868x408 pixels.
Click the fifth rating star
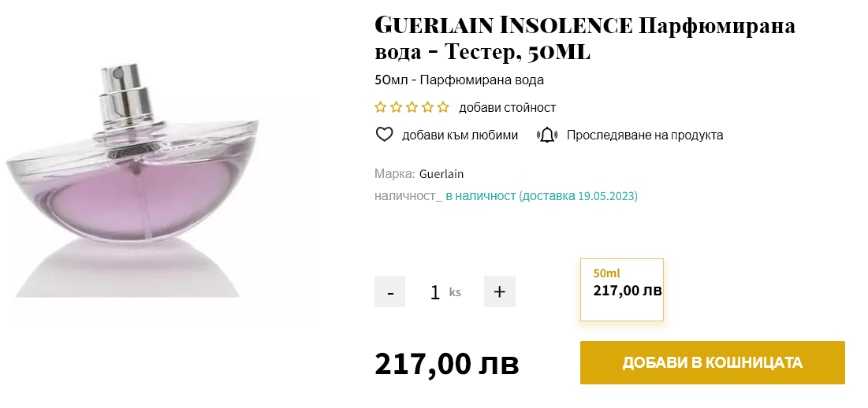tap(443, 107)
